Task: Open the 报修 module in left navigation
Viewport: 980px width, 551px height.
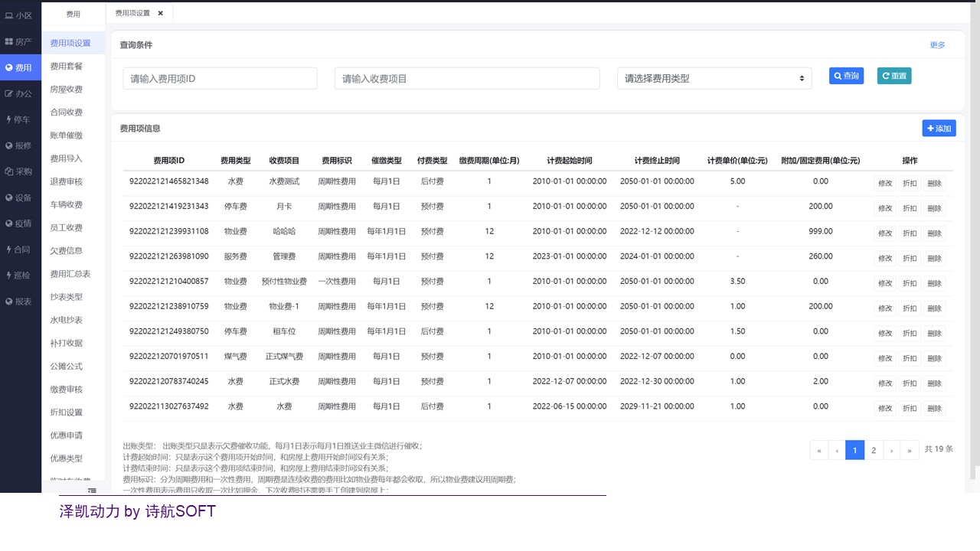Action: (x=20, y=145)
